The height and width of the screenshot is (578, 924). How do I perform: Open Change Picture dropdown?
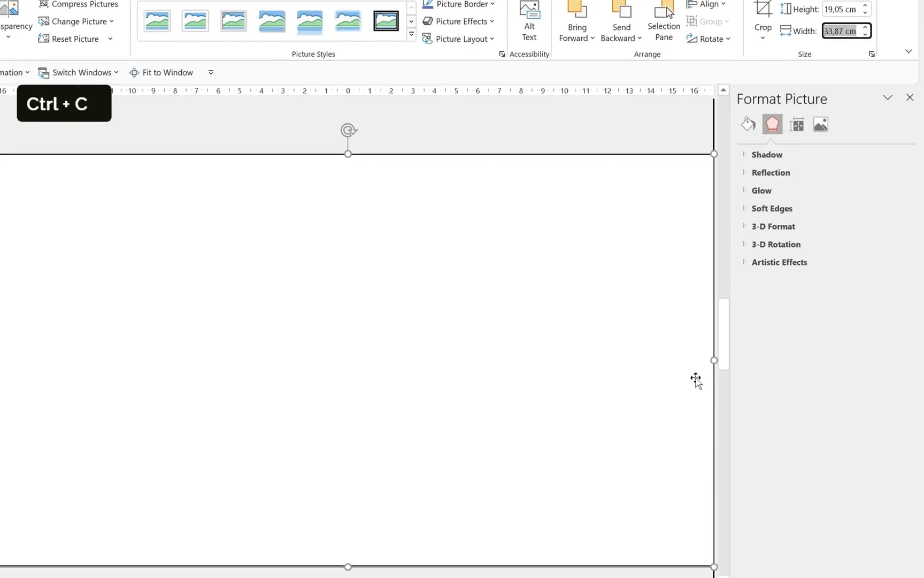(76, 21)
